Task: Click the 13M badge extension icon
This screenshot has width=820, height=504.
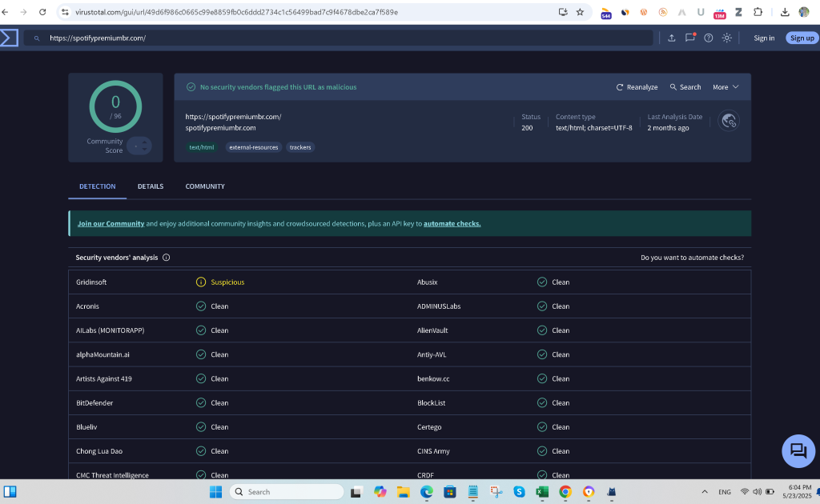Action: click(x=720, y=13)
